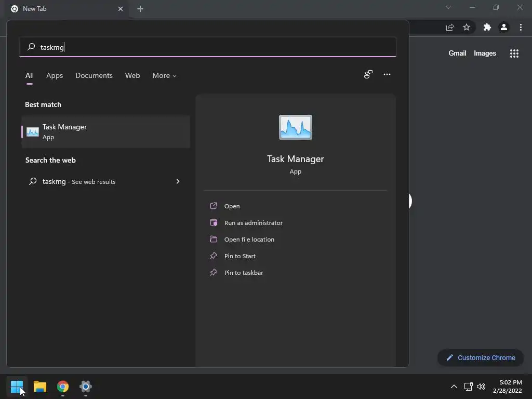Click Run as administrator option

tap(253, 222)
